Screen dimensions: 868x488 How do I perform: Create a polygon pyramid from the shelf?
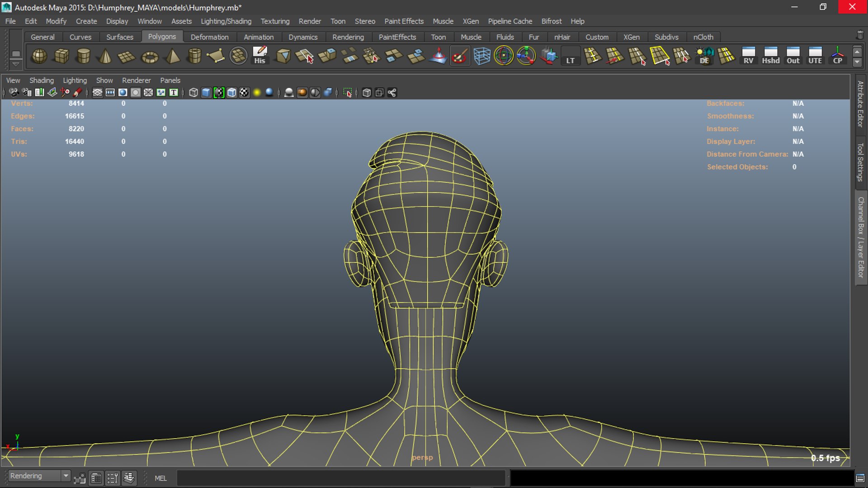pyautogui.click(x=172, y=56)
